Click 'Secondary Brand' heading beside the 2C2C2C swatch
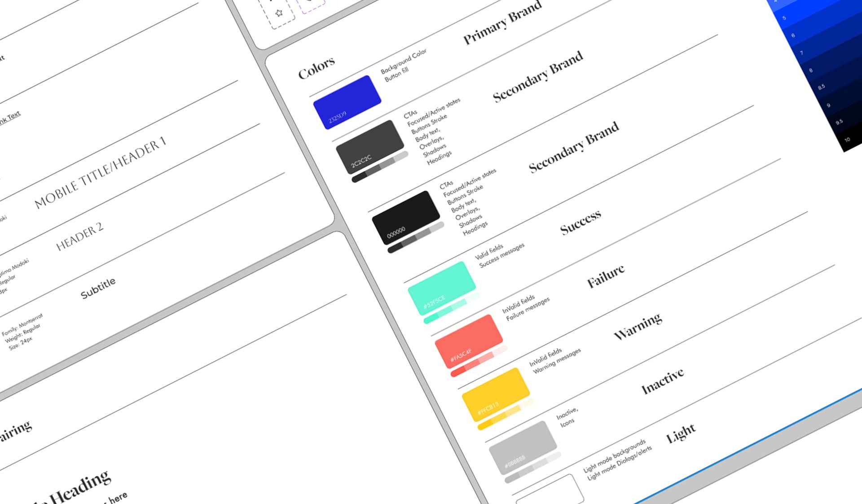862x504 pixels. click(538, 76)
